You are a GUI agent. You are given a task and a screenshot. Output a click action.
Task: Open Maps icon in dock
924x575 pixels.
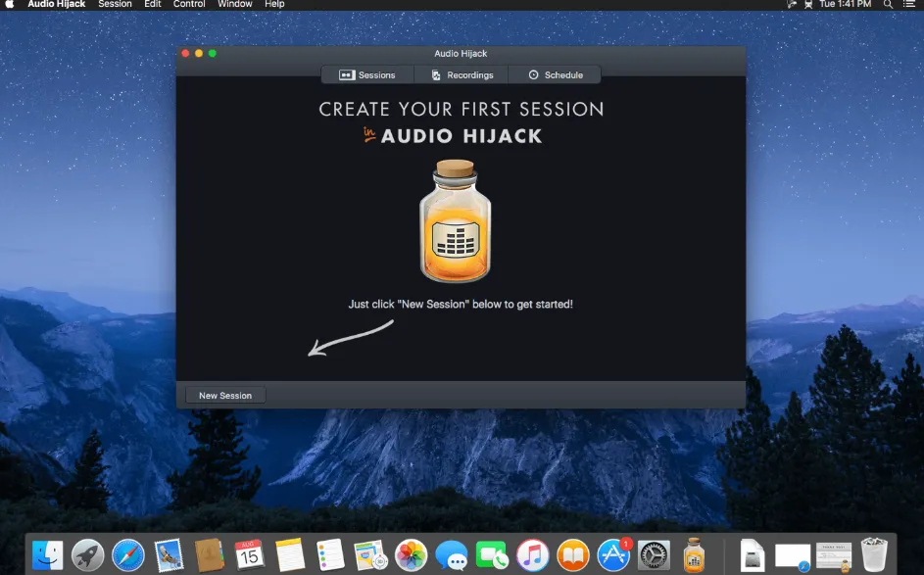pos(370,555)
